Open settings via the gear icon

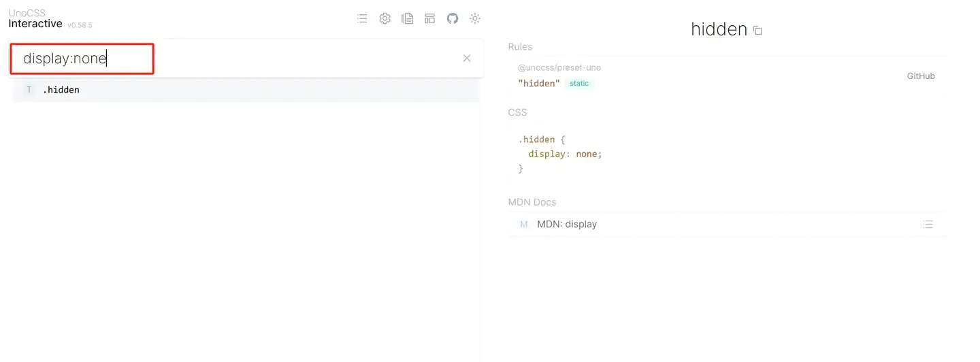(x=385, y=18)
